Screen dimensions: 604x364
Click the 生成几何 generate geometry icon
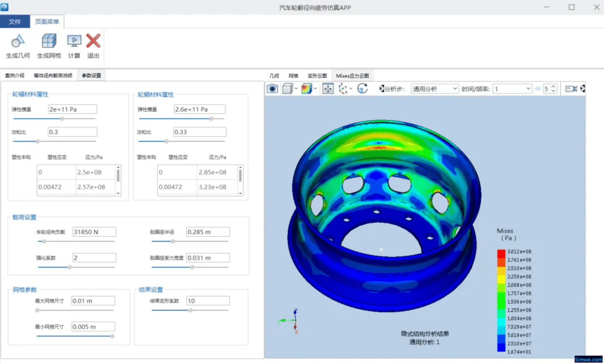[18, 41]
